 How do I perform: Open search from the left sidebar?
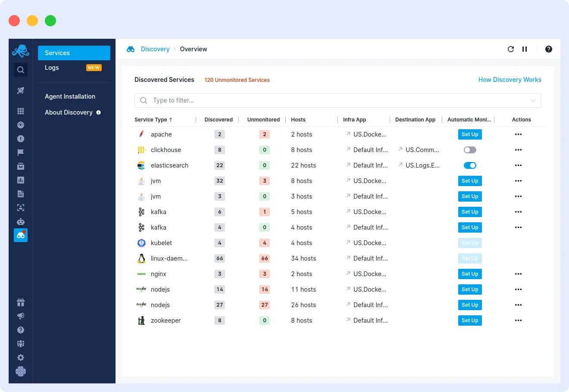coord(20,69)
